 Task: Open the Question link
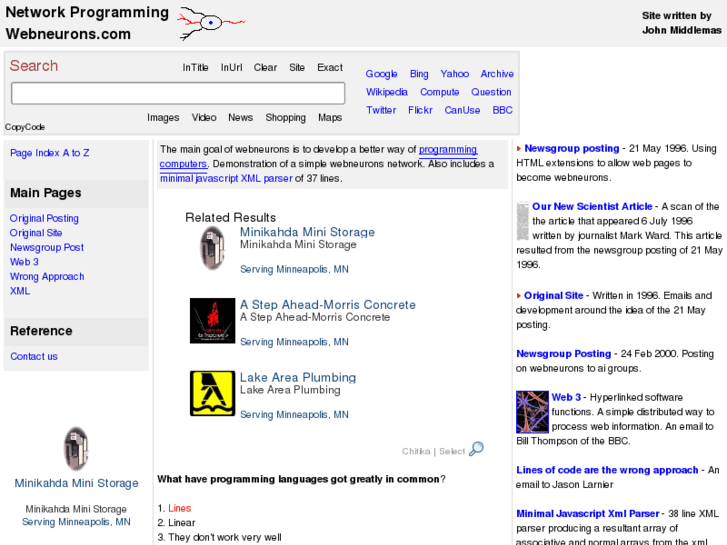491,92
